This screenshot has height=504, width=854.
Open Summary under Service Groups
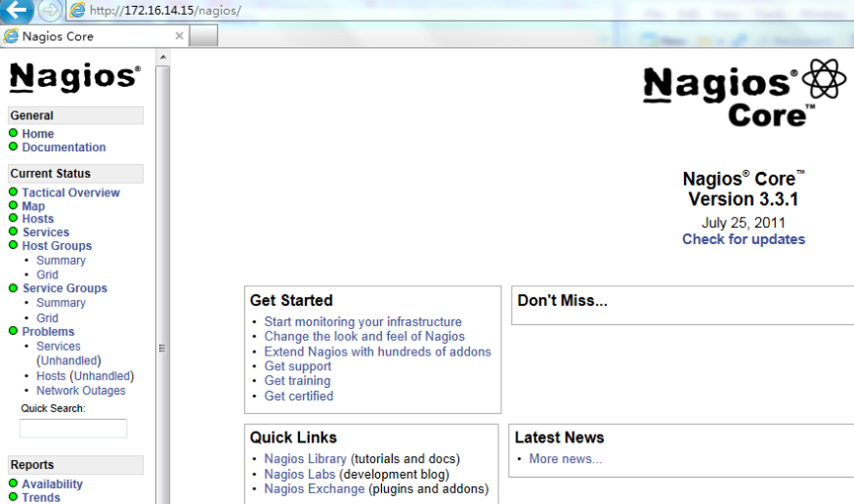tap(61, 303)
